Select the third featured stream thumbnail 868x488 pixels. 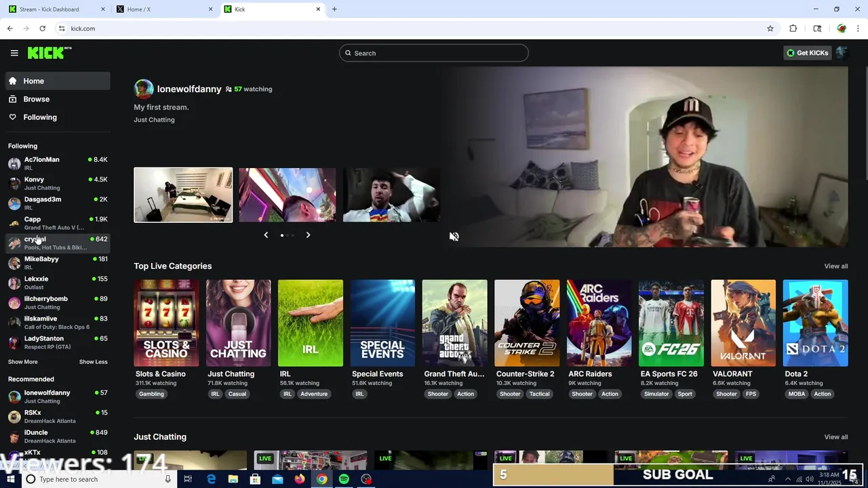pos(391,195)
